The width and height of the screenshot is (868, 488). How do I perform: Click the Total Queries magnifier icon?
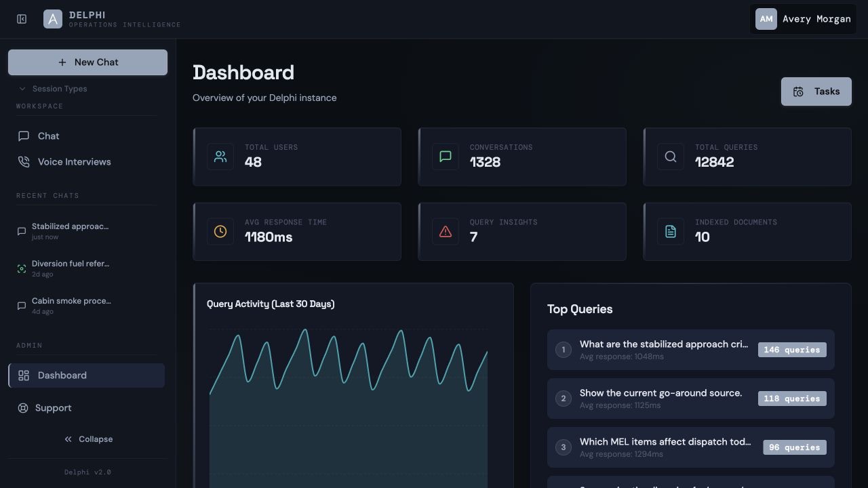point(671,157)
